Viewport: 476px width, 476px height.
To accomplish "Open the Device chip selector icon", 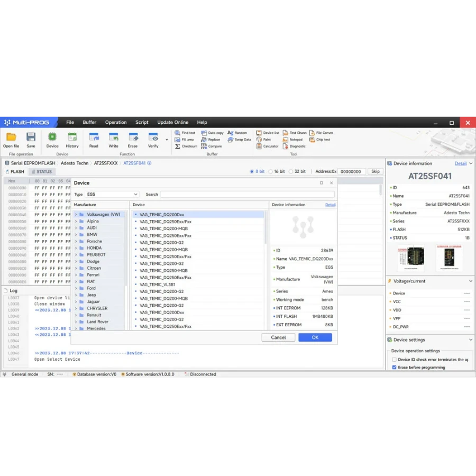I will 52,138.
